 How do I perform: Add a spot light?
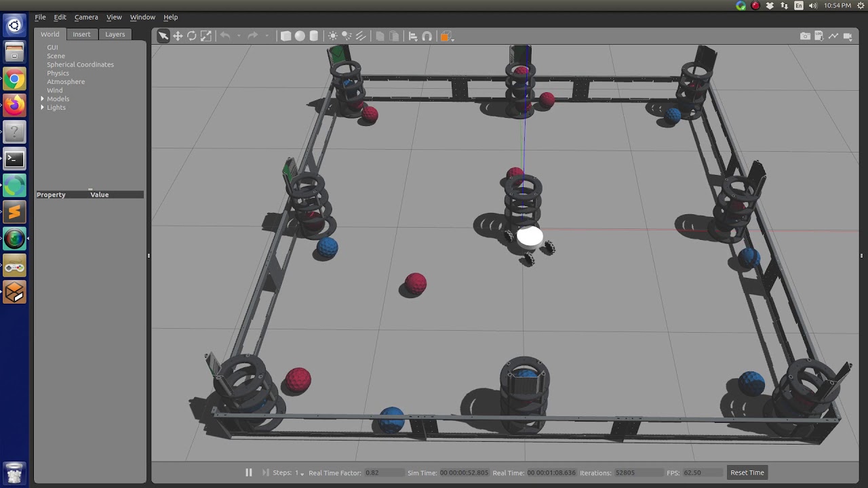point(347,36)
